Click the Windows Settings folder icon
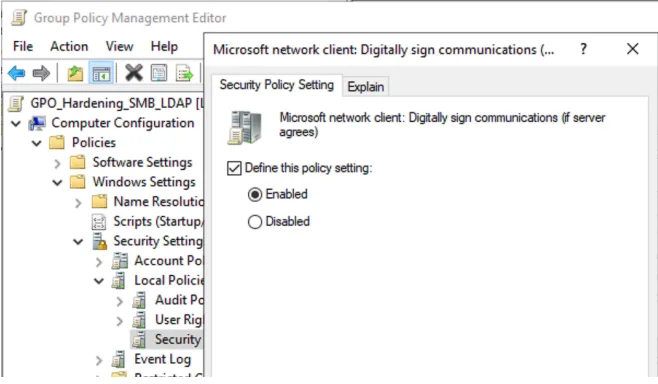Screen dimensions: 658x384 click(x=78, y=182)
